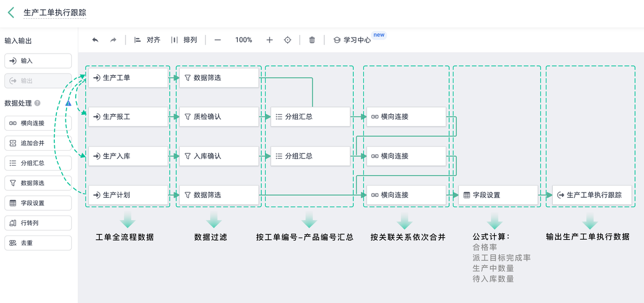The width and height of the screenshot is (644, 303).
Task: Open the 排列 arrangement menu
Action: pos(184,40)
